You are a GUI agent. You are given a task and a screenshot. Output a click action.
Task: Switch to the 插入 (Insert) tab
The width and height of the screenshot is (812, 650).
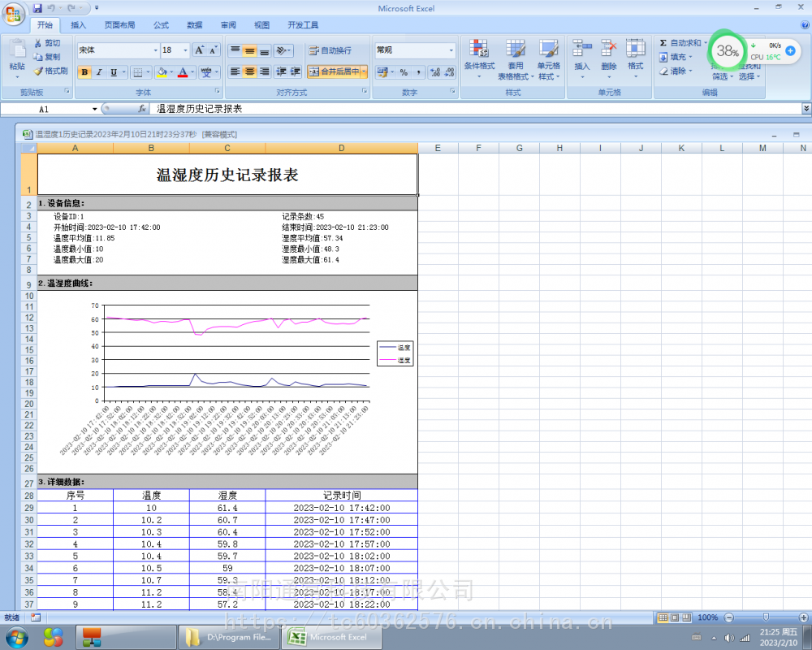coord(78,25)
